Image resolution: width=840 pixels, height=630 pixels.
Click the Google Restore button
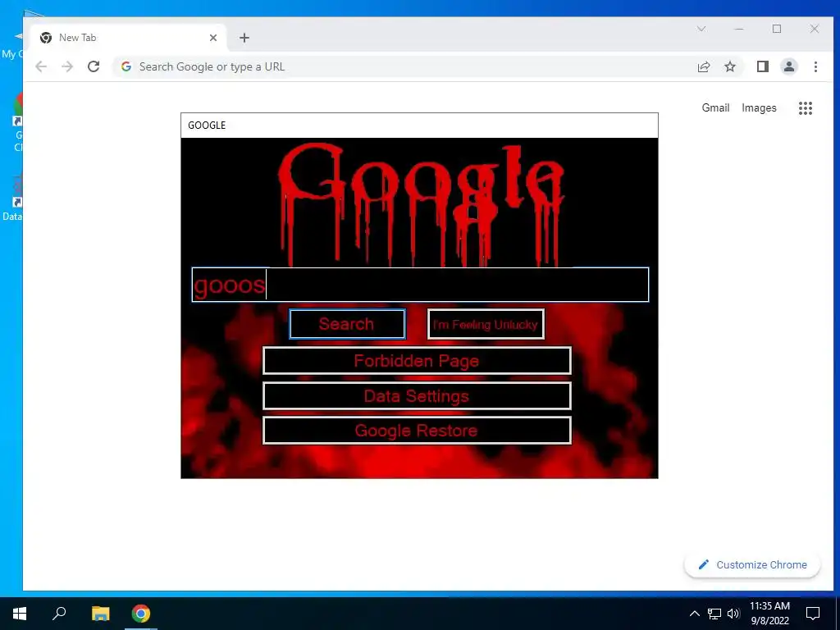[x=417, y=431]
